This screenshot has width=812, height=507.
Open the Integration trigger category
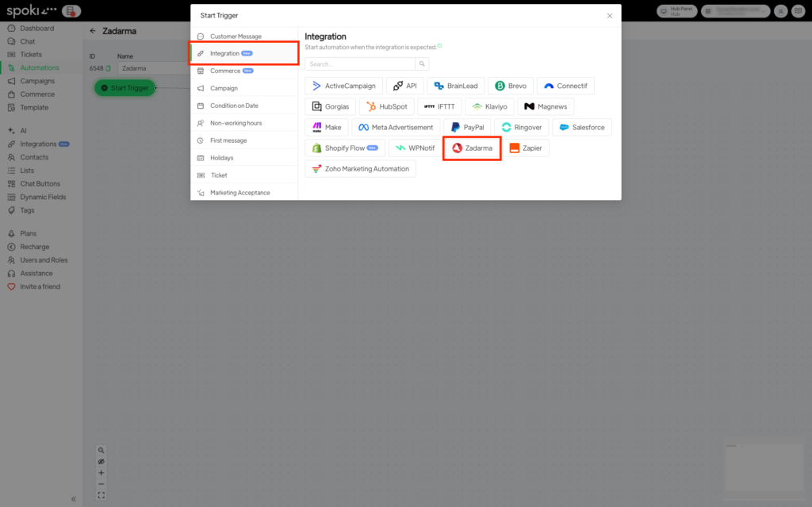coord(243,53)
